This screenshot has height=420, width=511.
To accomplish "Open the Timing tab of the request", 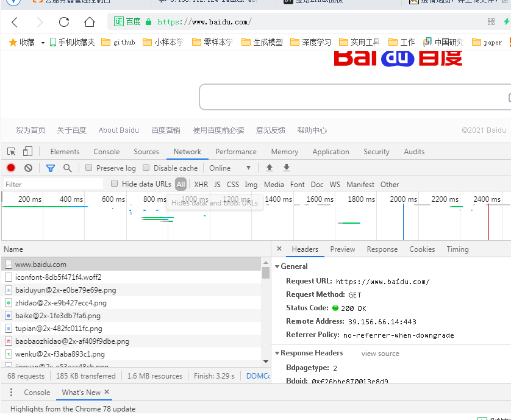I will click(x=457, y=249).
